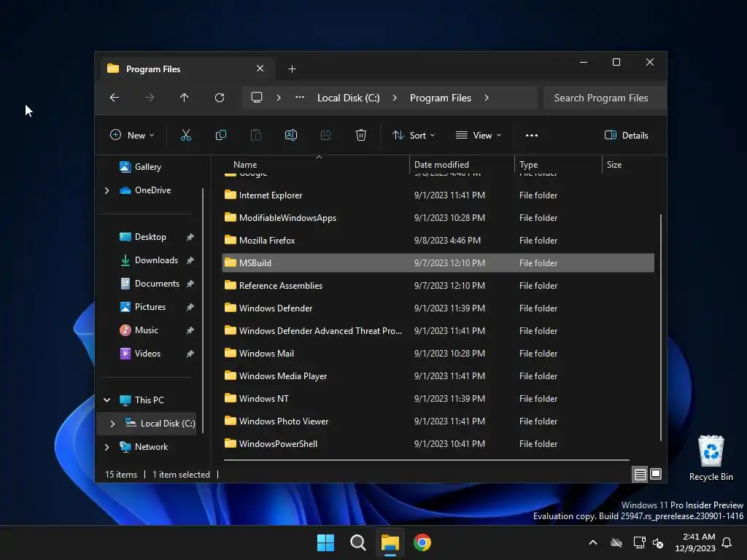Expand Network tree node
Image resolution: width=747 pixels, height=560 pixels.
107,447
